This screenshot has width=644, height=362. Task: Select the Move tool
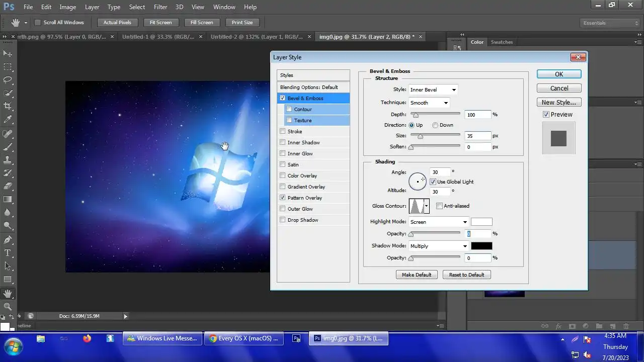click(8, 53)
